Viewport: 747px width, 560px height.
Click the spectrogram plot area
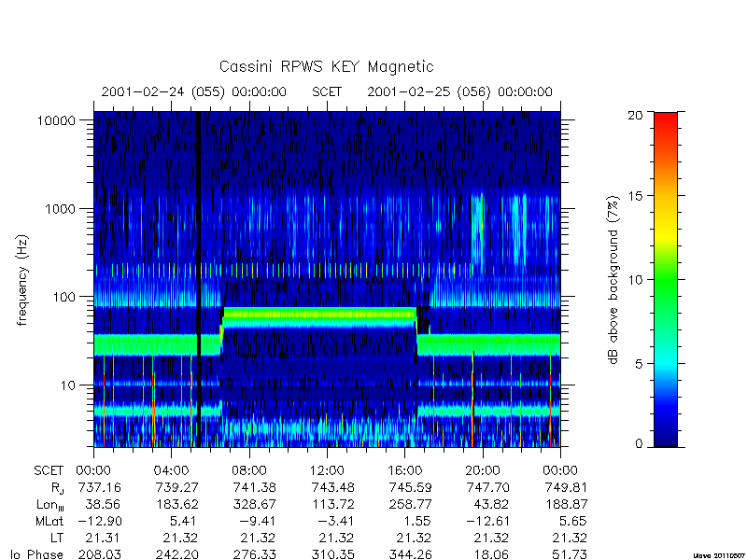pos(327,279)
